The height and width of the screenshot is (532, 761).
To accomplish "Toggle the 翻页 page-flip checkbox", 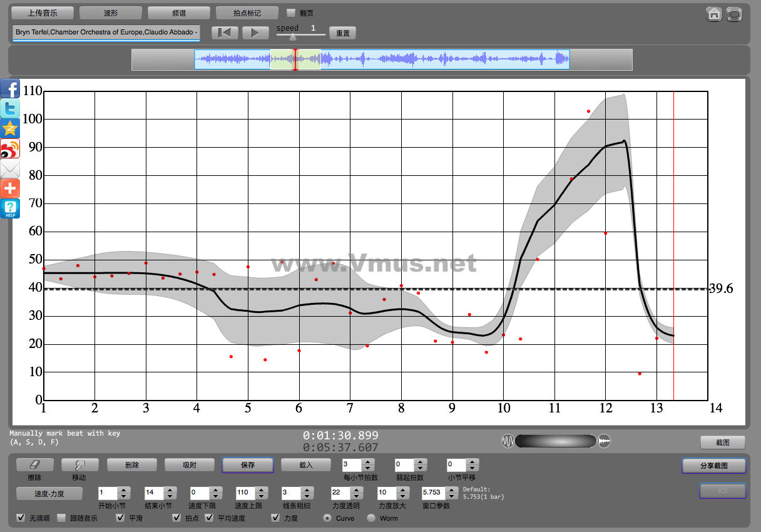I will 291,13.
